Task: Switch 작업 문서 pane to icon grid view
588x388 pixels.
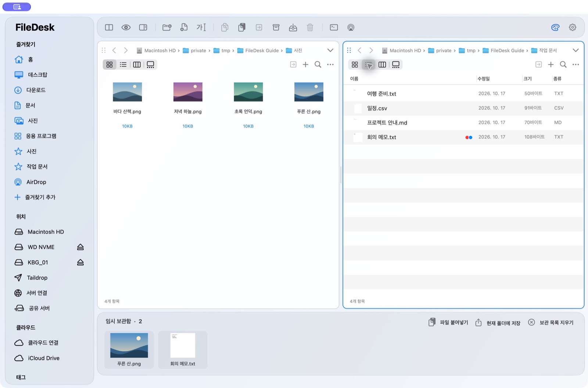Action: pos(355,65)
